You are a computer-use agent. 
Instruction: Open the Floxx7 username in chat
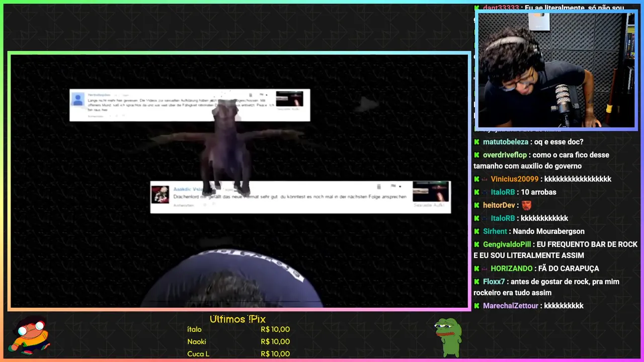[x=495, y=282]
